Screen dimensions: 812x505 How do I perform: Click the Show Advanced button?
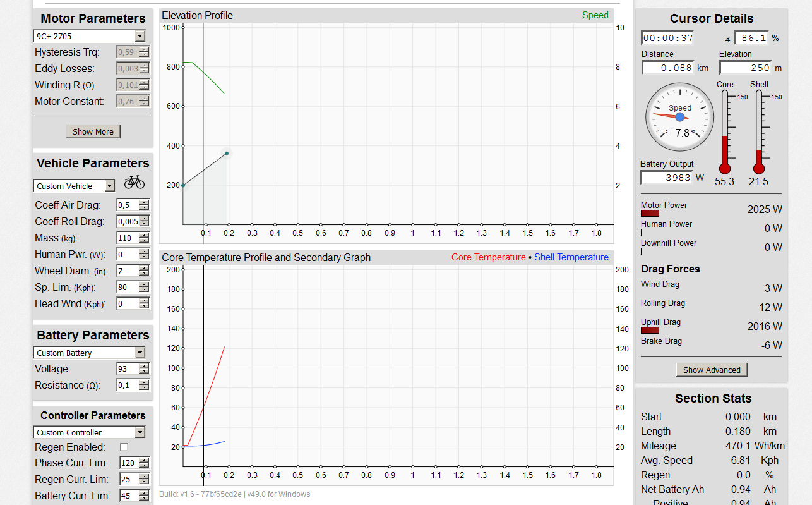pos(712,370)
